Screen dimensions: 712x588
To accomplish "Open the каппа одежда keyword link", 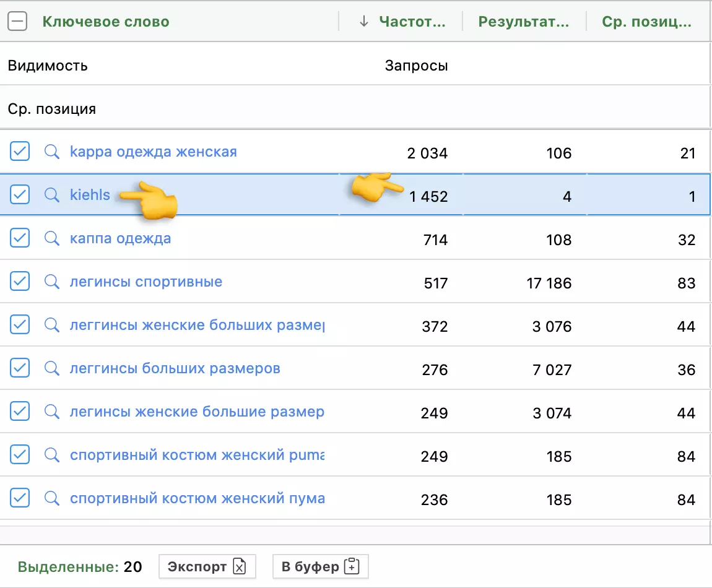I will [x=120, y=238].
